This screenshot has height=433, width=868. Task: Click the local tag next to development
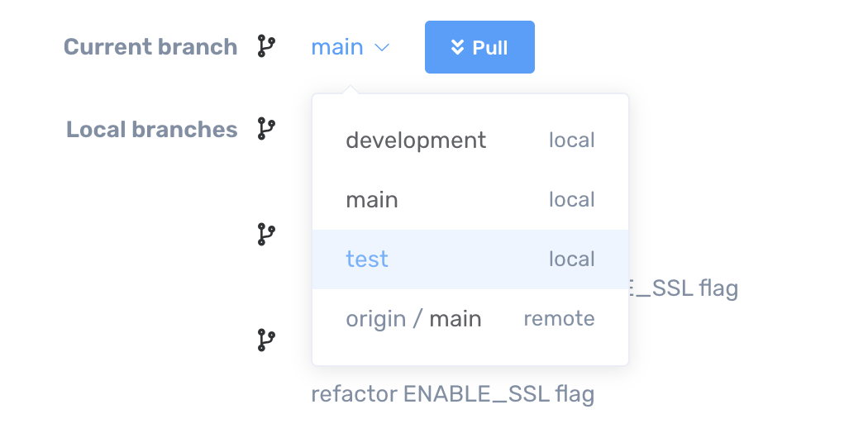click(571, 140)
